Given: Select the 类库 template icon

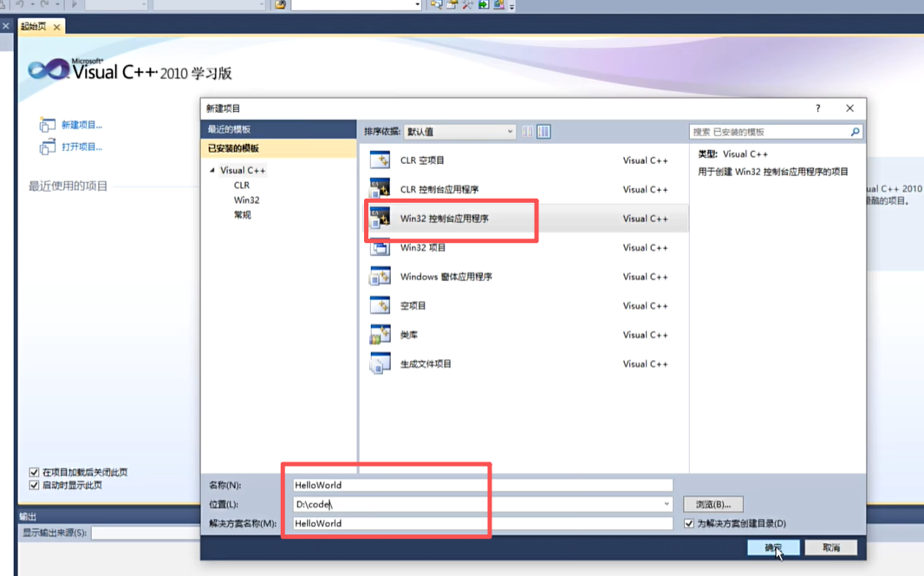Looking at the screenshot, I should click(x=381, y=334).
